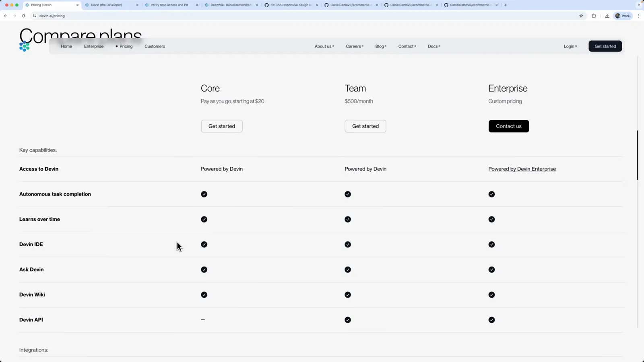The height and width of the screenshot is (362, 644).
Task: Click Core Autonomous task completion checkmark
Action: [x=204, y=194]
